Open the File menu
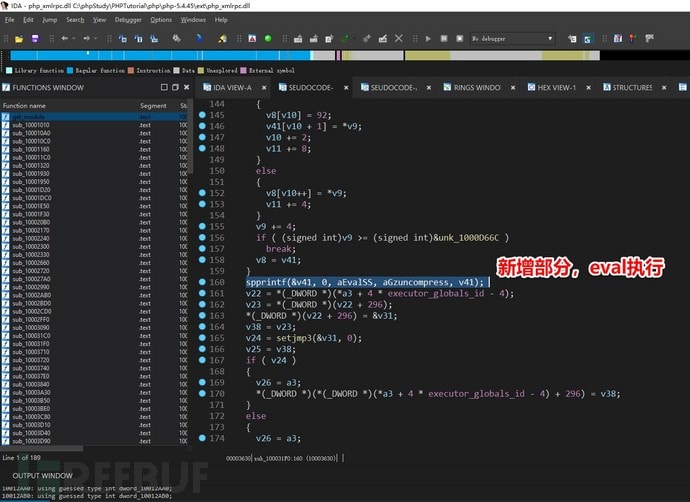 coord(10,20)
